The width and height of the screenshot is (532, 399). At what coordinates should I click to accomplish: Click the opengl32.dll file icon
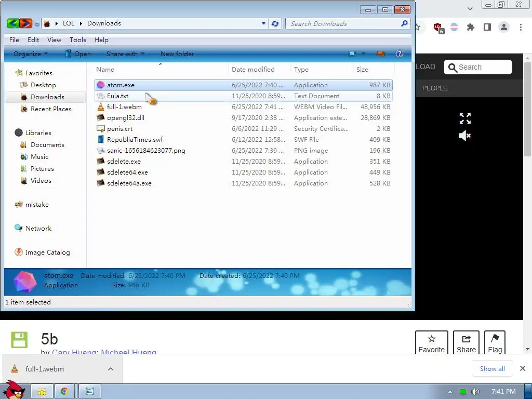100,118
